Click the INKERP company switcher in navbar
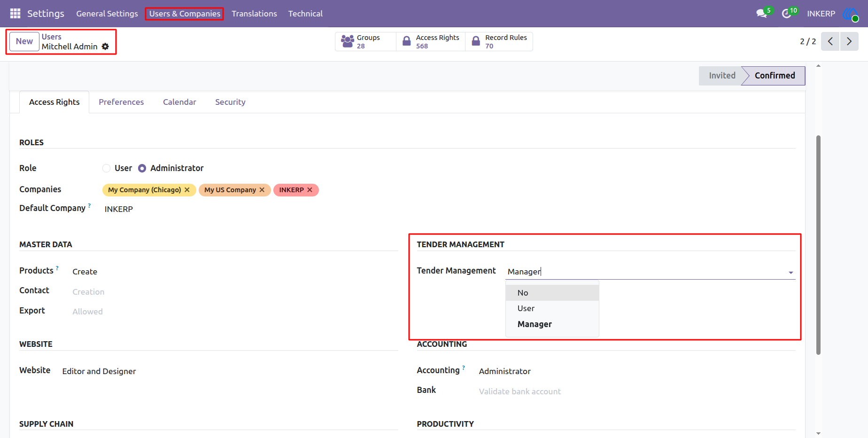This screenshot has height=438, width=868. pos(821,14)
